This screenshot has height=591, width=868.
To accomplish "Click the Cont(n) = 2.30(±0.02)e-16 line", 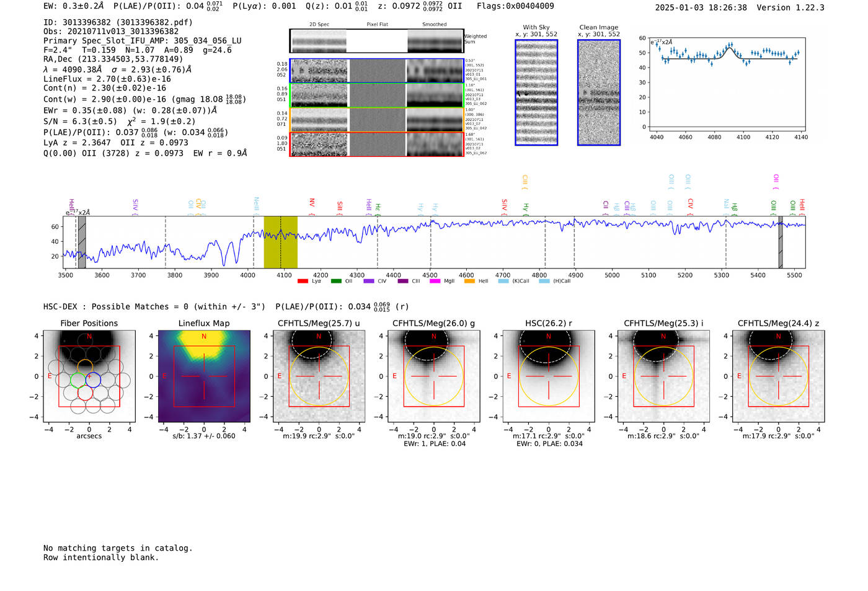I will (105, 88).
